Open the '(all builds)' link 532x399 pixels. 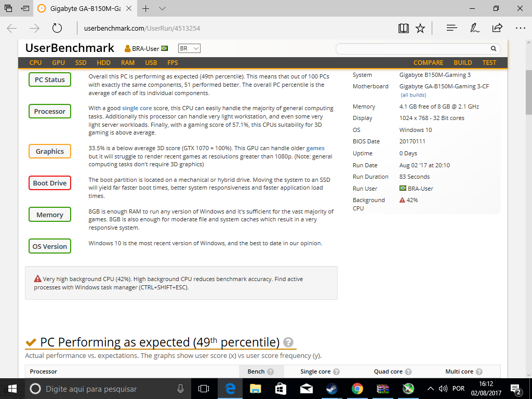413,95
